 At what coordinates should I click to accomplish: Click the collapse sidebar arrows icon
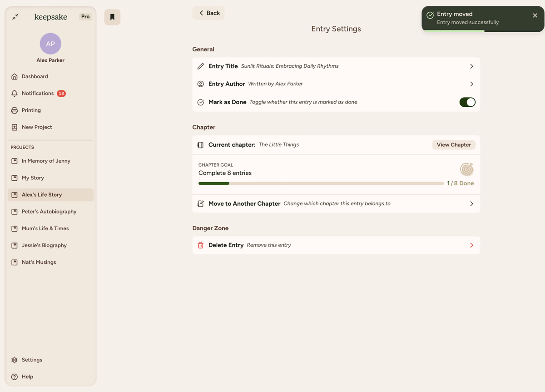[15, 17]
